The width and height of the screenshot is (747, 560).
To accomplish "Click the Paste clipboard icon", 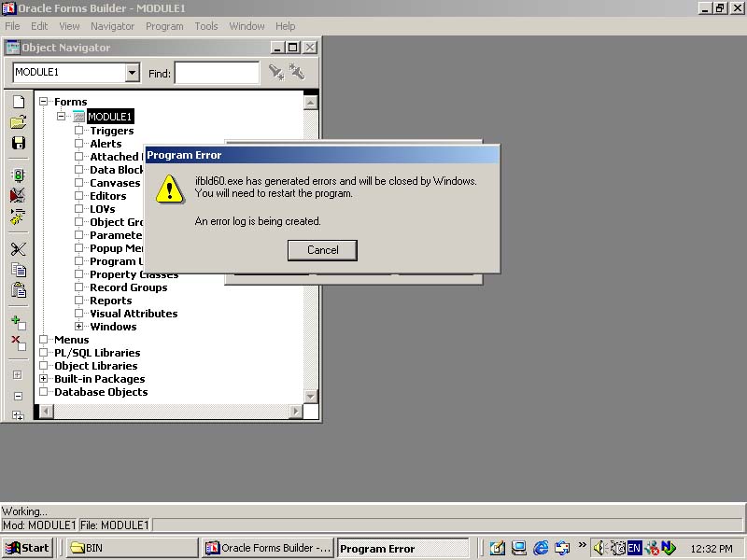I will pyautogui.click(x=18, y=290).
